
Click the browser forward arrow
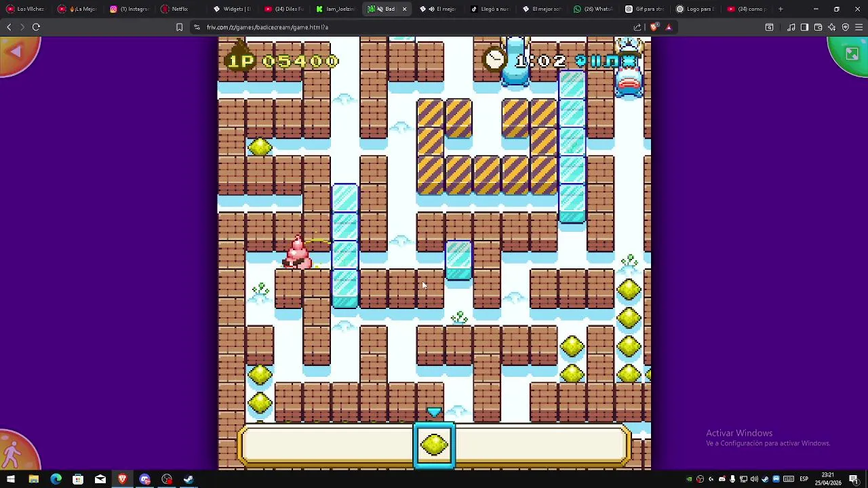point(22,27)
